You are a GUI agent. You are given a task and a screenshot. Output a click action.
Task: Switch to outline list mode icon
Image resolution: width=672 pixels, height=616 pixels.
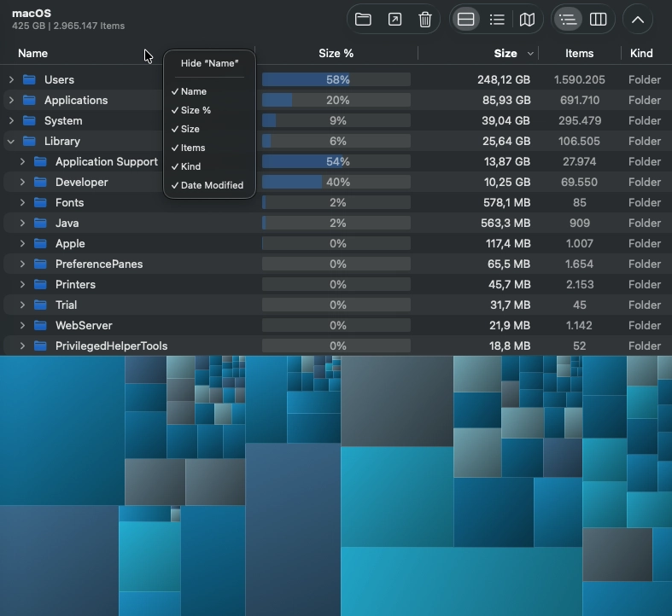tap(568, 20)
